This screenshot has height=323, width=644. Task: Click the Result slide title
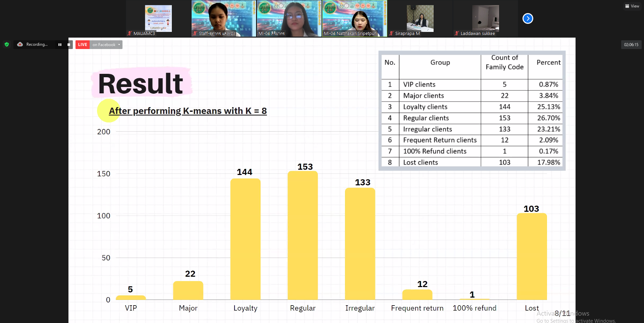coord(141,84)
